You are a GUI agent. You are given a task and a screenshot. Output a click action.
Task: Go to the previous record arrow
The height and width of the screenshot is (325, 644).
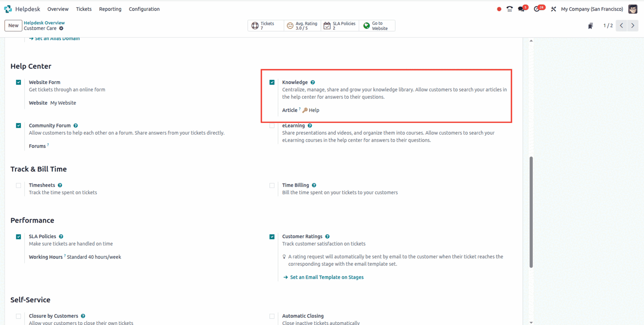(621, 26)
